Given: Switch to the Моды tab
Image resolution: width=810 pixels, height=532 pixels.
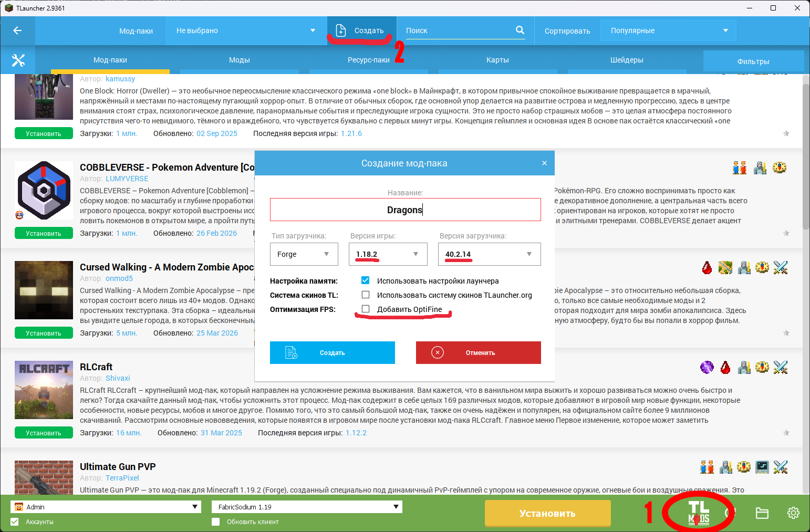Looking at the screenshot, I should (x=240, y=60).
